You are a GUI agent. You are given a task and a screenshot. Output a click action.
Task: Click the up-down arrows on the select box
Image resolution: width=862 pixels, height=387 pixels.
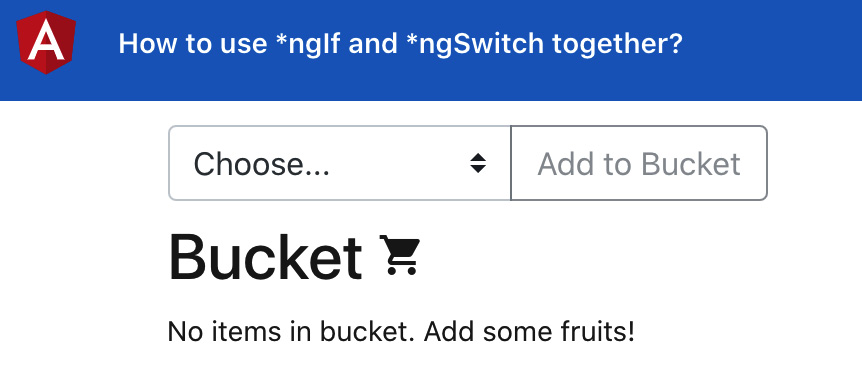click(478, 163)
